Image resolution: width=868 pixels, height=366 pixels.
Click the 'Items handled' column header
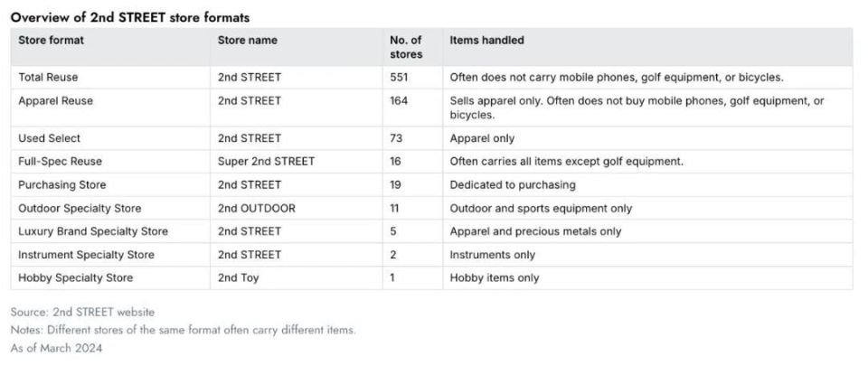tap(486, 41)
